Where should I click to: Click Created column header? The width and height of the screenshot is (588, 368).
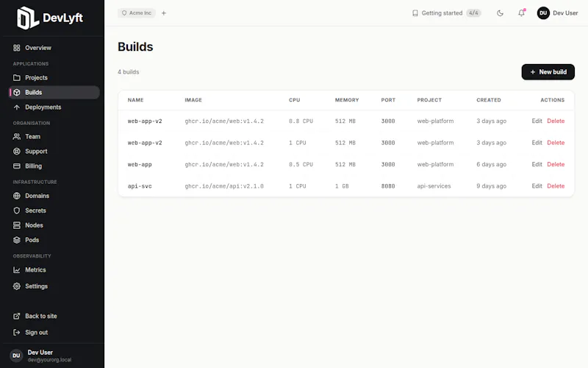489,100
